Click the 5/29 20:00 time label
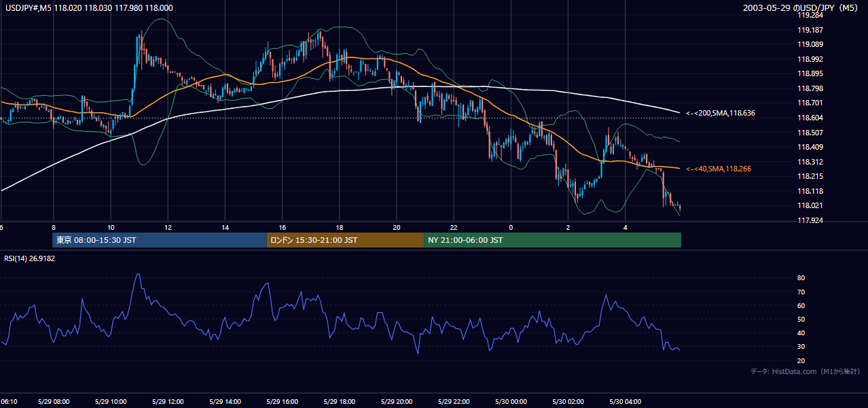 397,402
